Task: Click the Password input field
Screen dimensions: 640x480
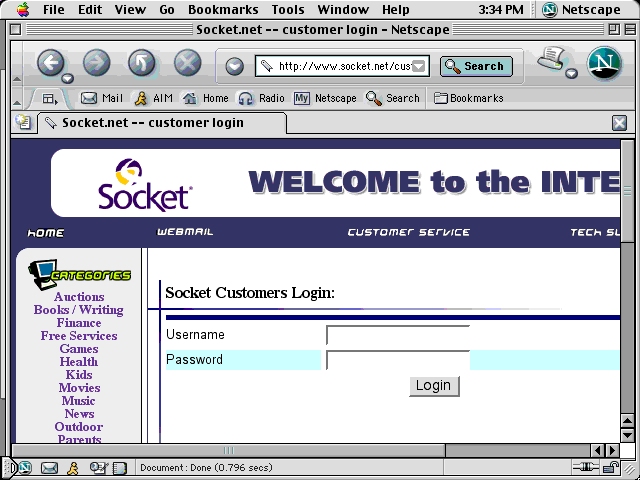Action: (398, 360)
